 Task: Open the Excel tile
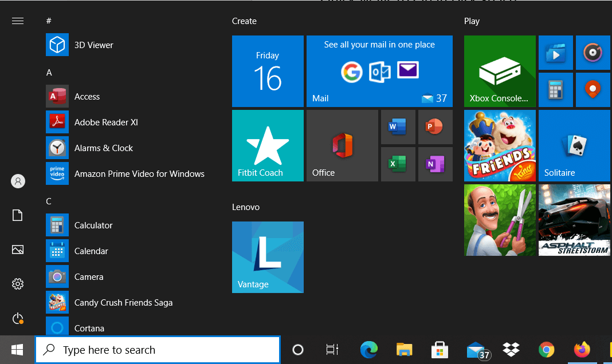tap(398, 164)
